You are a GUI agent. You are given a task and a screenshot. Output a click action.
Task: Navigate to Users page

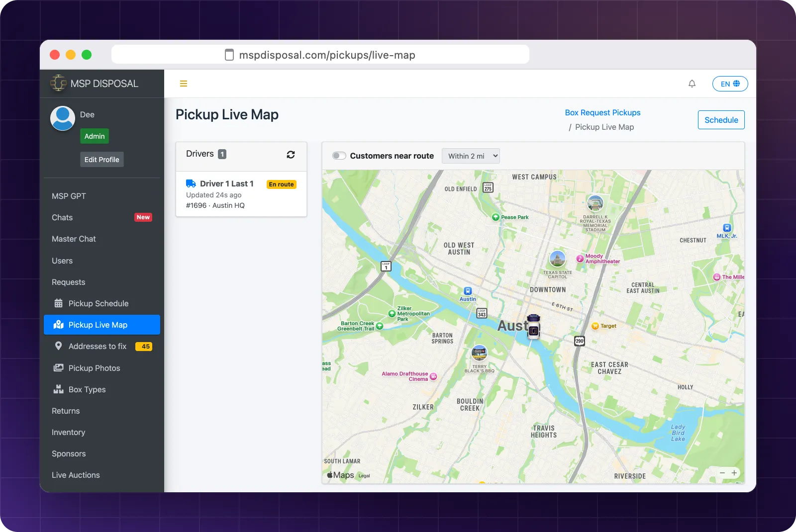tap(102, 261)
